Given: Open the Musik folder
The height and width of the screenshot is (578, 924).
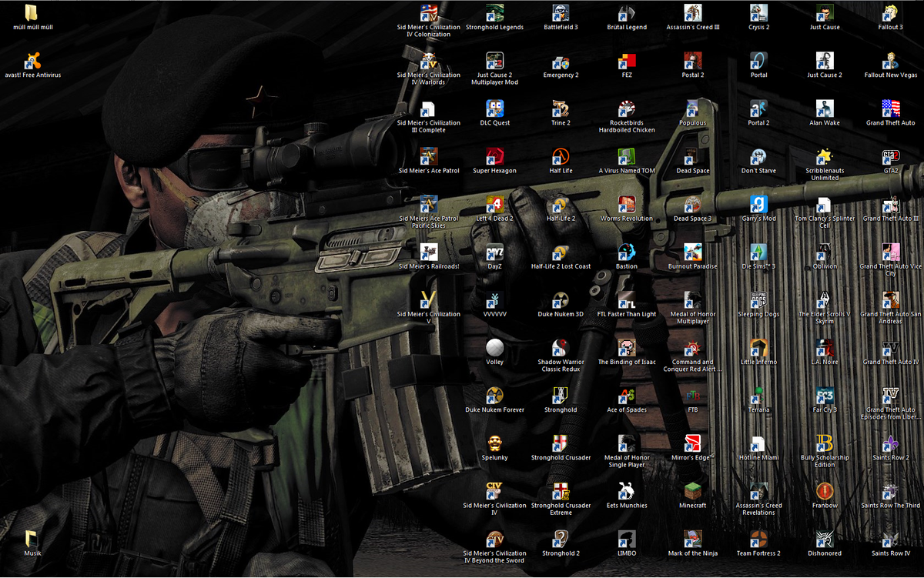Looking at the screenshot, I should click(32, 539).
